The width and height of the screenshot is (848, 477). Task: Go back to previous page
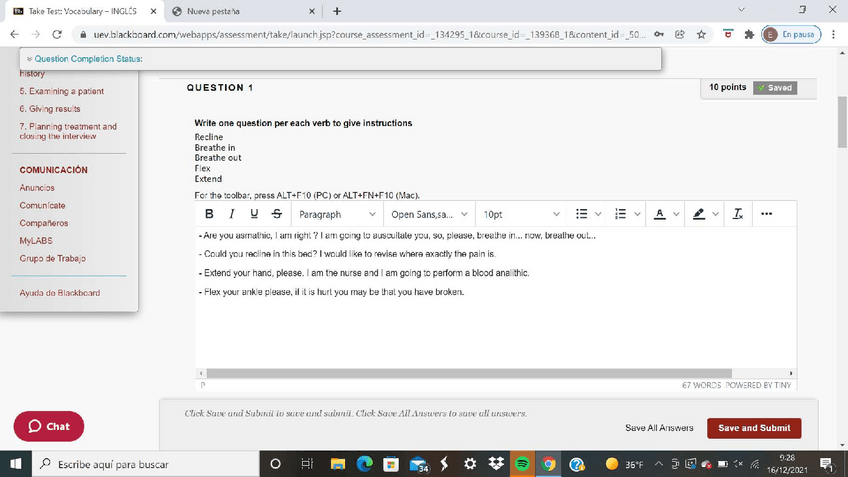click(x=15, y=35)
